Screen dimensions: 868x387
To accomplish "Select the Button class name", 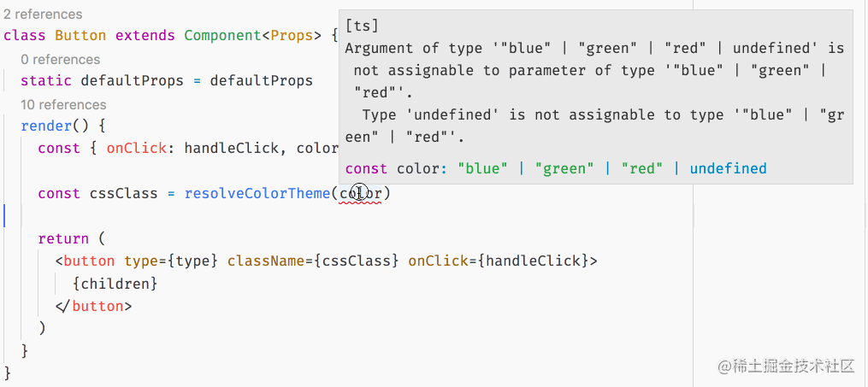I will [80, 36].
